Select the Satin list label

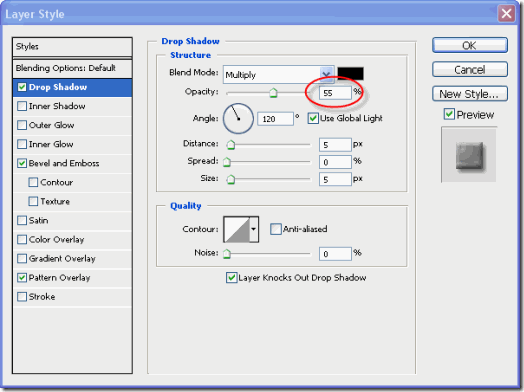pos(38,221)
